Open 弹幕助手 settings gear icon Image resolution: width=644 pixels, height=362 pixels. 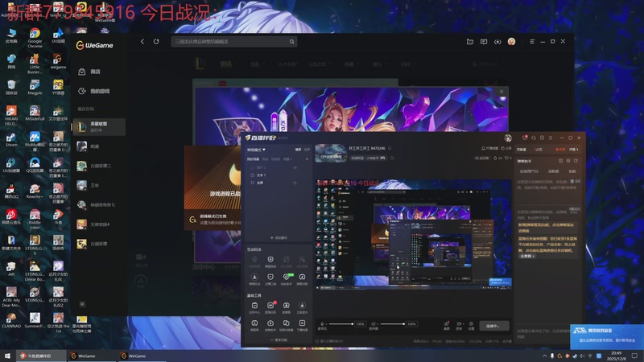tap(568, 161)
